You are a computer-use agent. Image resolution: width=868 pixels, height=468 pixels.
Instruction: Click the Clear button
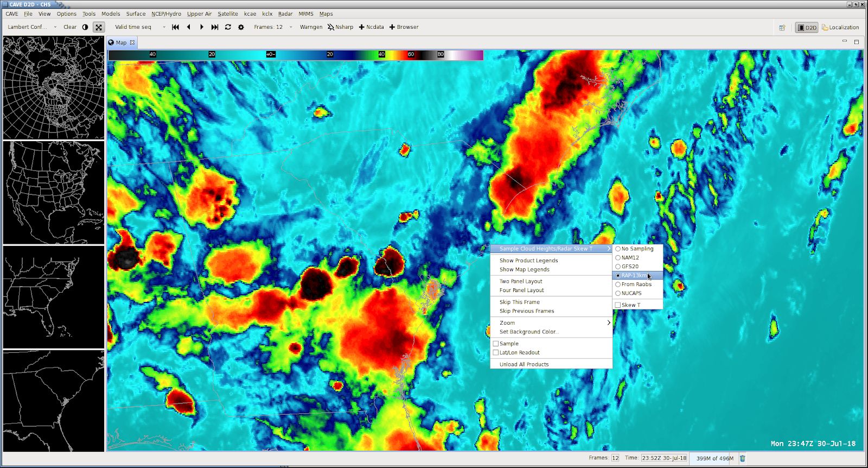pyautogui.click(x=70, y=27)
